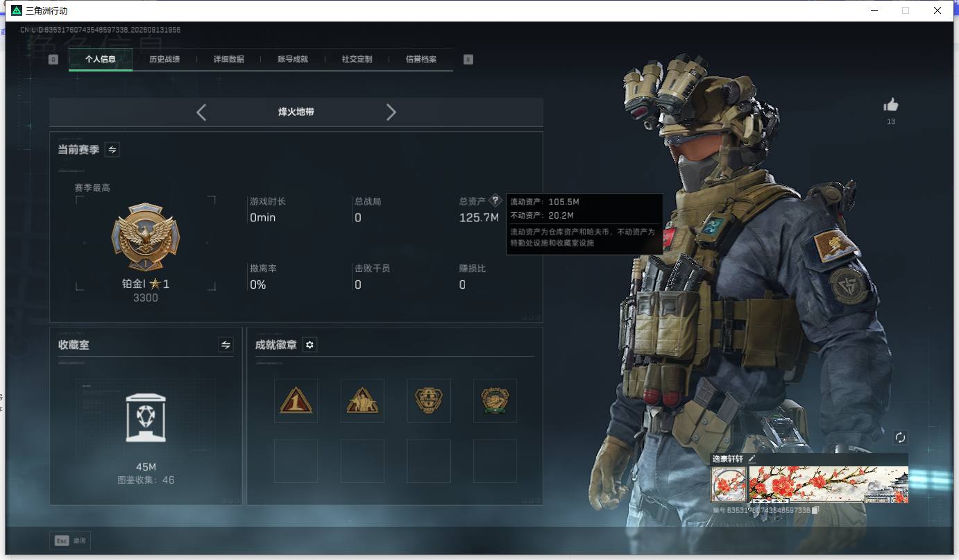Viewport: 959px width, 560px height.
Task: Click the Esc 返回 button
Action: point(71,541)
